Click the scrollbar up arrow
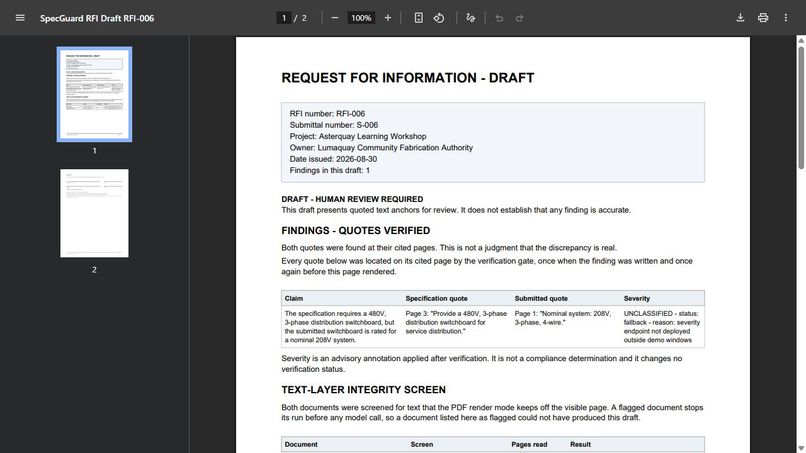Image resolution: width=806 pixels, height=453 pixels. [801, 40]
